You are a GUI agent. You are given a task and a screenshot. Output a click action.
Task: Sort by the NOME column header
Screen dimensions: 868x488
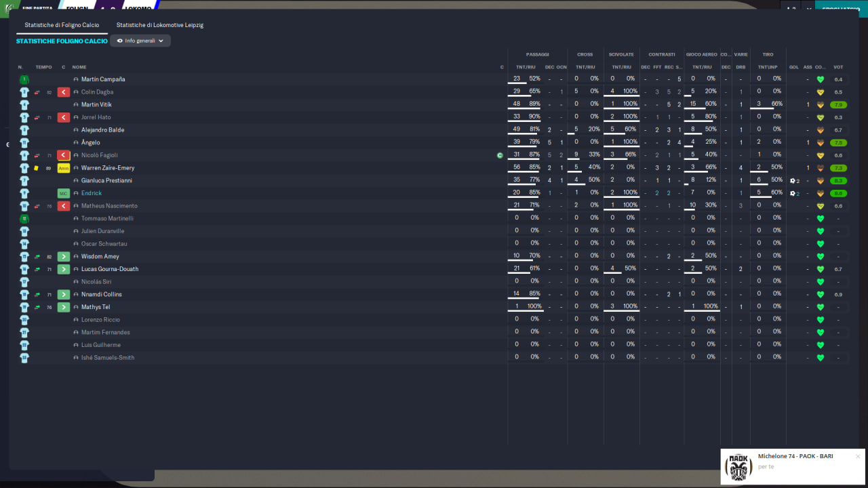point(79,67)
